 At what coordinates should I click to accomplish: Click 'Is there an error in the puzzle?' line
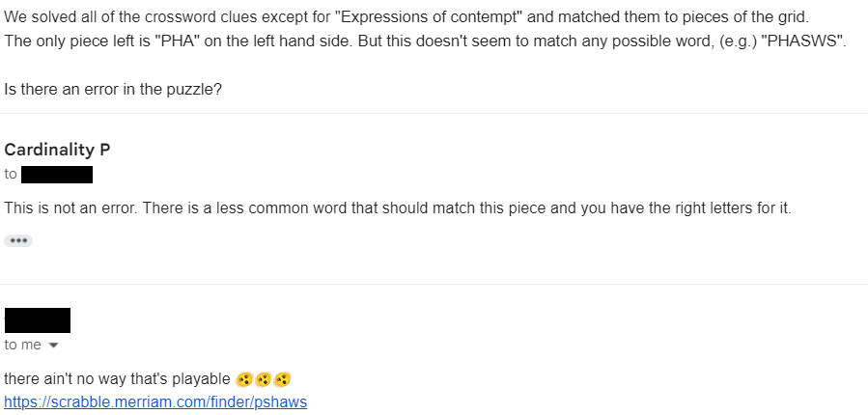pyautogui.click(x=113, y=89)
